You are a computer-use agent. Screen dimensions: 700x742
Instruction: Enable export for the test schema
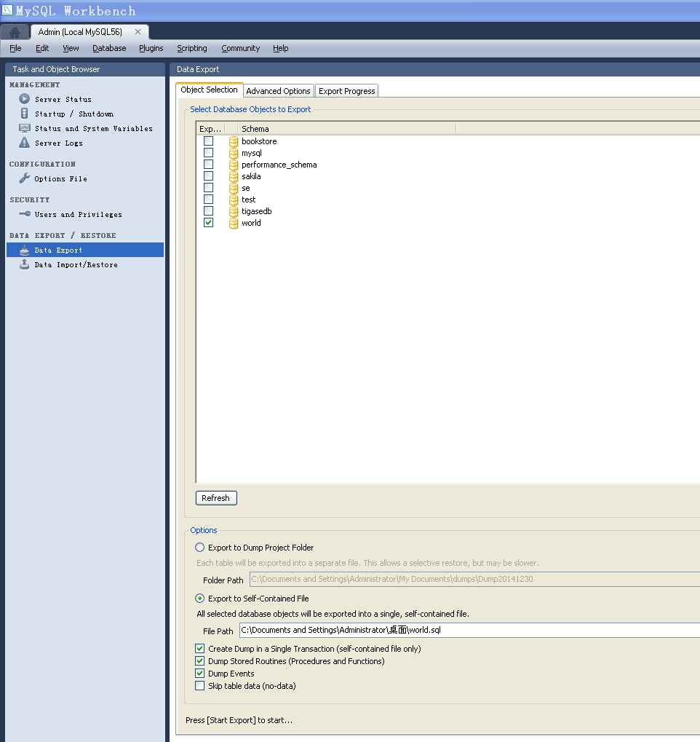[208, 200]
